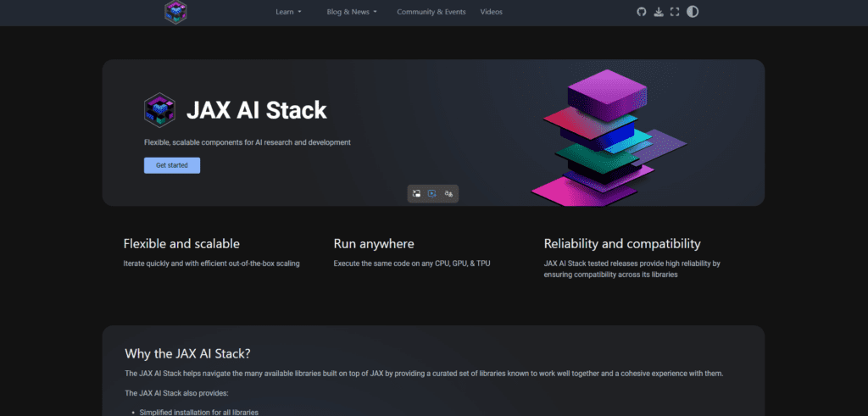Click the JAX AI Stack logo in navbar
This screenshot has height=416, width=868.
point(175,12)
